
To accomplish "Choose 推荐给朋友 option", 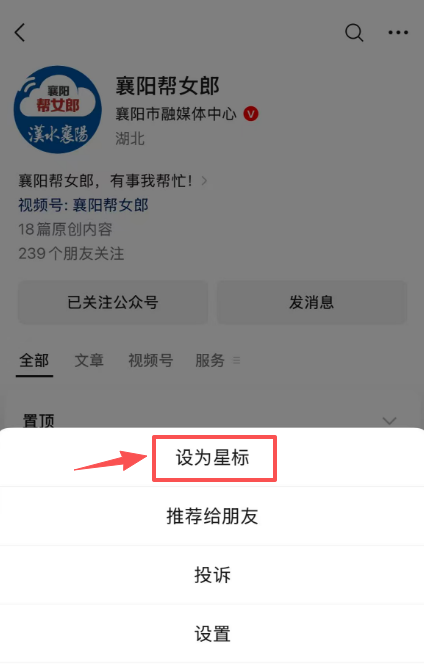I will tap(212, 516).
